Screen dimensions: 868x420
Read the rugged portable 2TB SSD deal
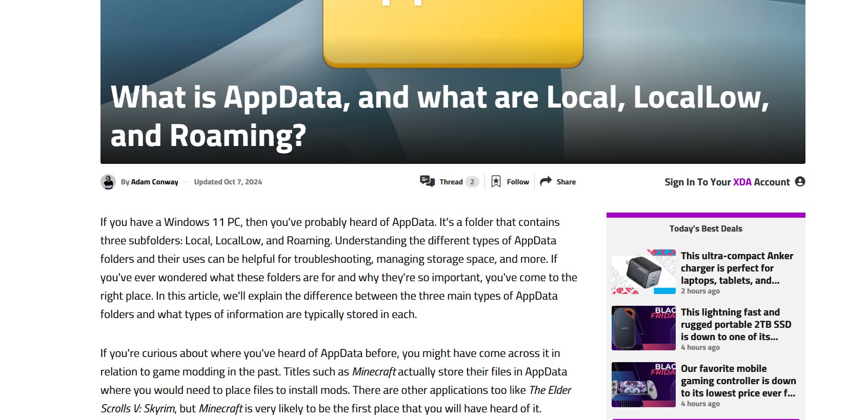[736, 324]
